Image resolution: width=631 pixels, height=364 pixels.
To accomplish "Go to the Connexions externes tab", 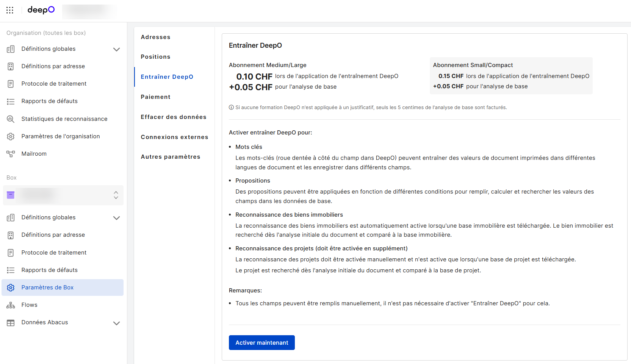I will 174,137.
